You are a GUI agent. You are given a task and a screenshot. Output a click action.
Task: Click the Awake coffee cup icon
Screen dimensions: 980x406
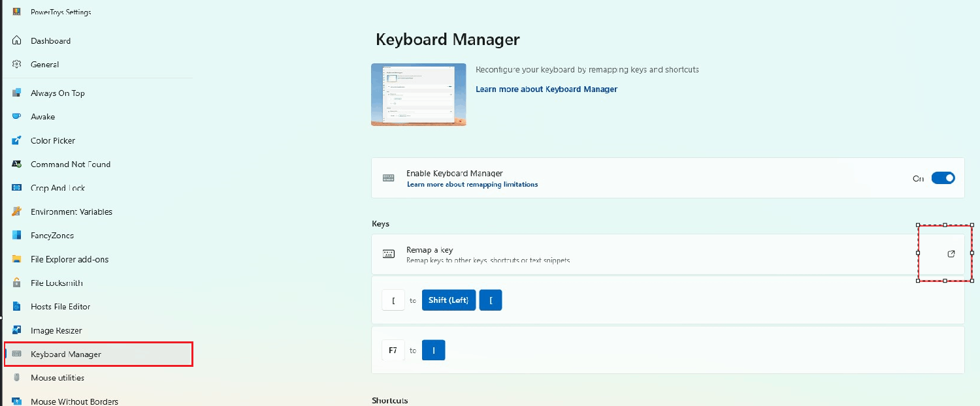tap(17, 116)
